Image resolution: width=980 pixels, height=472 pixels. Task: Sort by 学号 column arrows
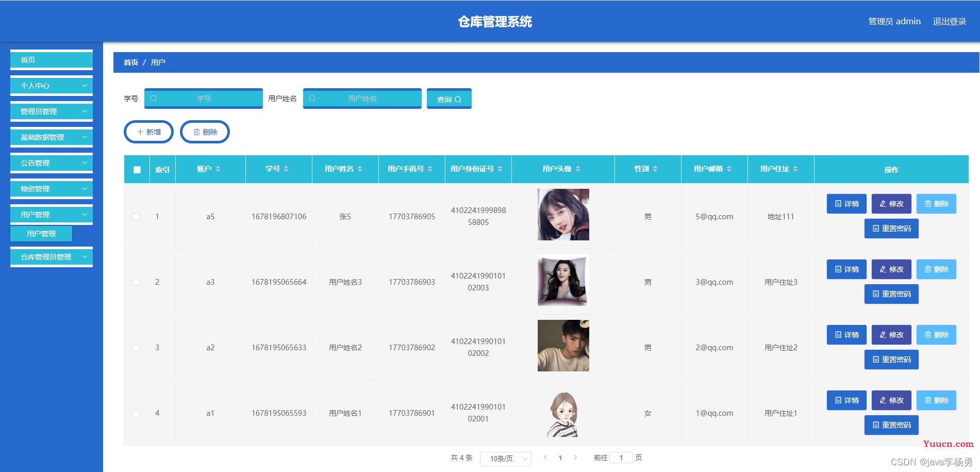pos(286,169)
